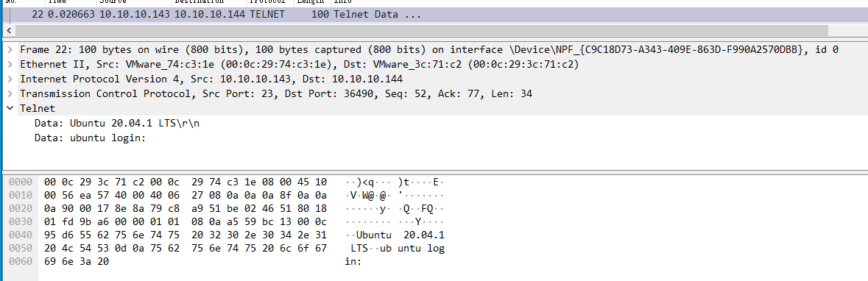
Task: Expand the Frame 22 details node
Action: pyautogui.click(x=10, y=50)
